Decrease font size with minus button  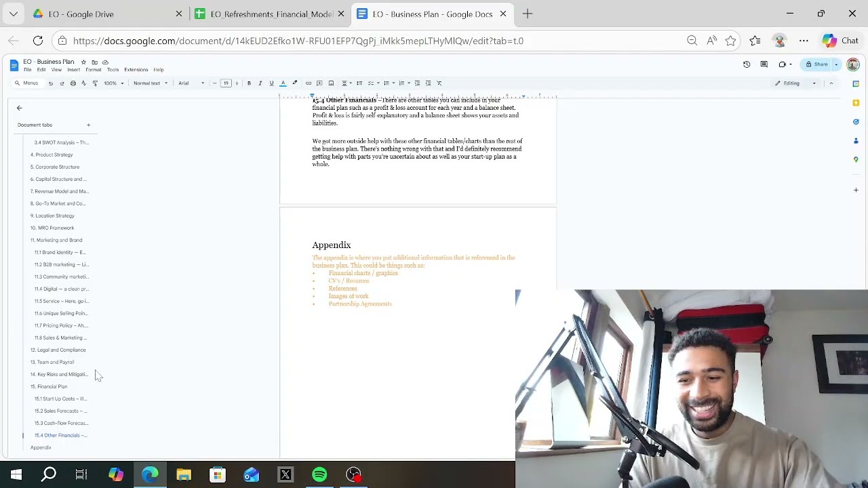click(x=215, y=83)
